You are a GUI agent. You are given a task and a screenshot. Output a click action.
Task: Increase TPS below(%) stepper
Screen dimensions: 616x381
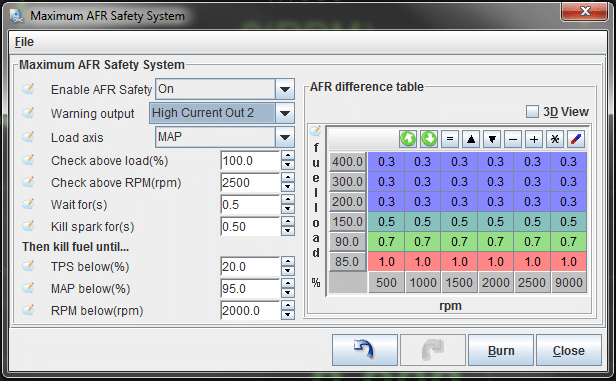[x=288, y=262]
